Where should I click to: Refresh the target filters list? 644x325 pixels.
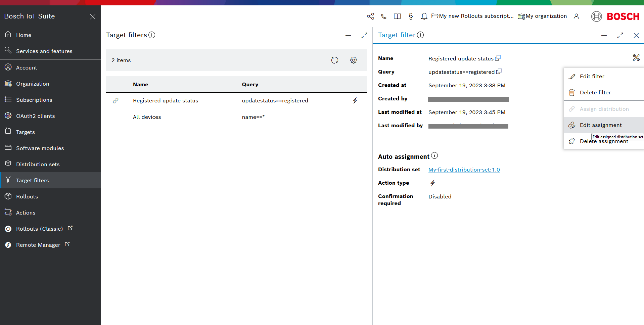334,60
